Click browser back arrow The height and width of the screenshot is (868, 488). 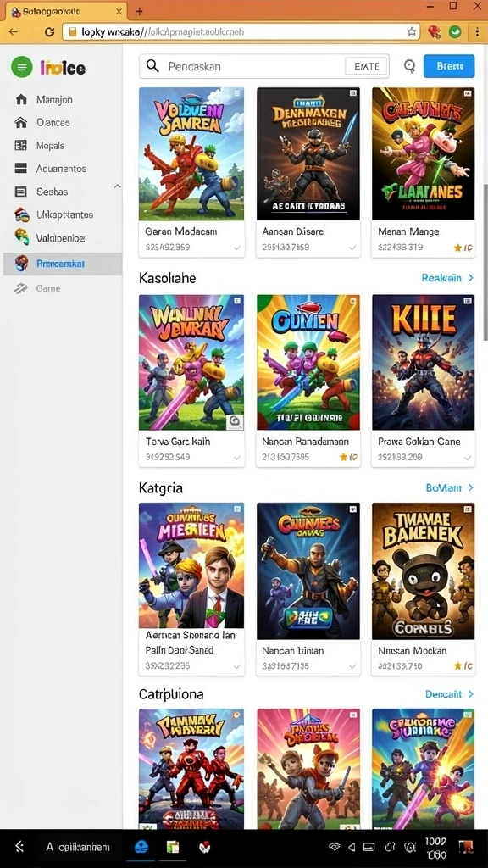(x=13, y=31)
